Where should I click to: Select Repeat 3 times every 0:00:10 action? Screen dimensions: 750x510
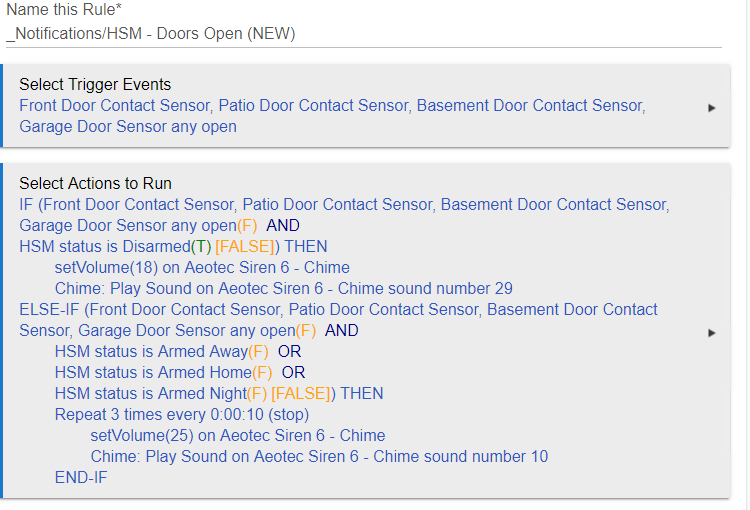(x=182, y=414)
